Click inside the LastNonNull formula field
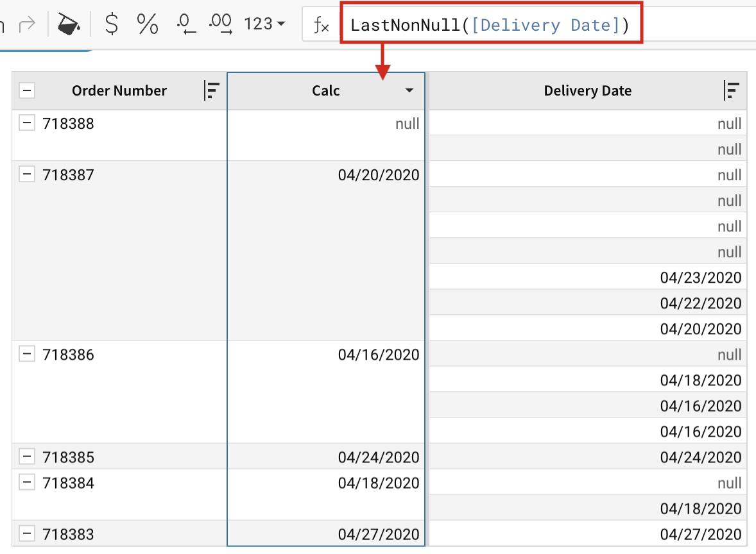 [x=490, y=26]
